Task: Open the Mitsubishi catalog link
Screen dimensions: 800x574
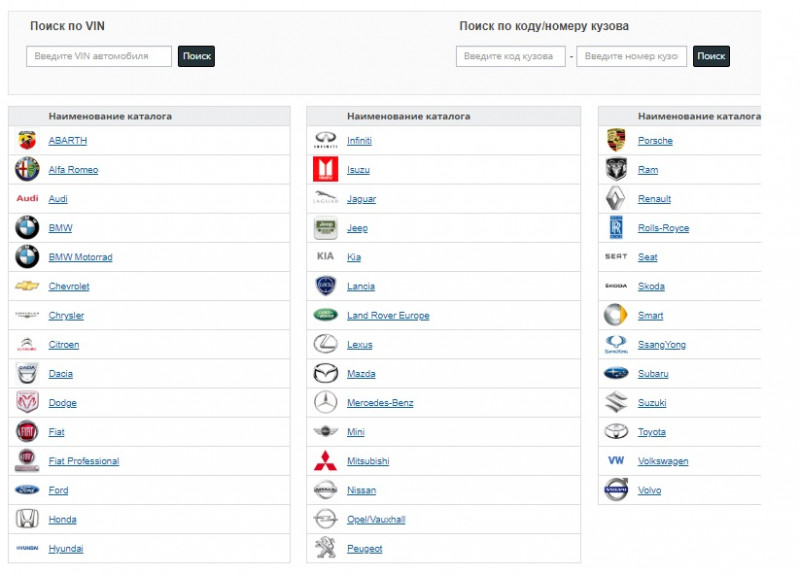Action: (x=368, y=461)
